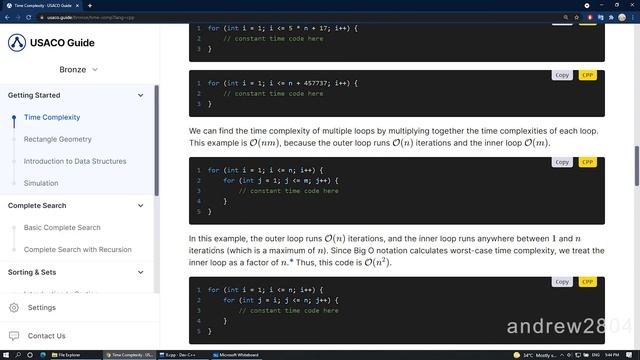
Task: Open the Chrome extensions puzzle icon
Action: point(611,18)
